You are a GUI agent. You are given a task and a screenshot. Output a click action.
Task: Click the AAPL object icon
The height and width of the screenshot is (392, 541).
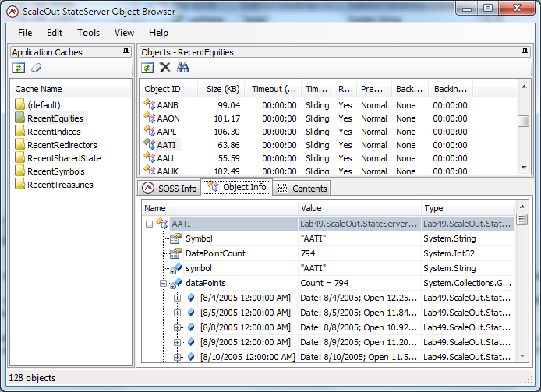pos(150,131)
